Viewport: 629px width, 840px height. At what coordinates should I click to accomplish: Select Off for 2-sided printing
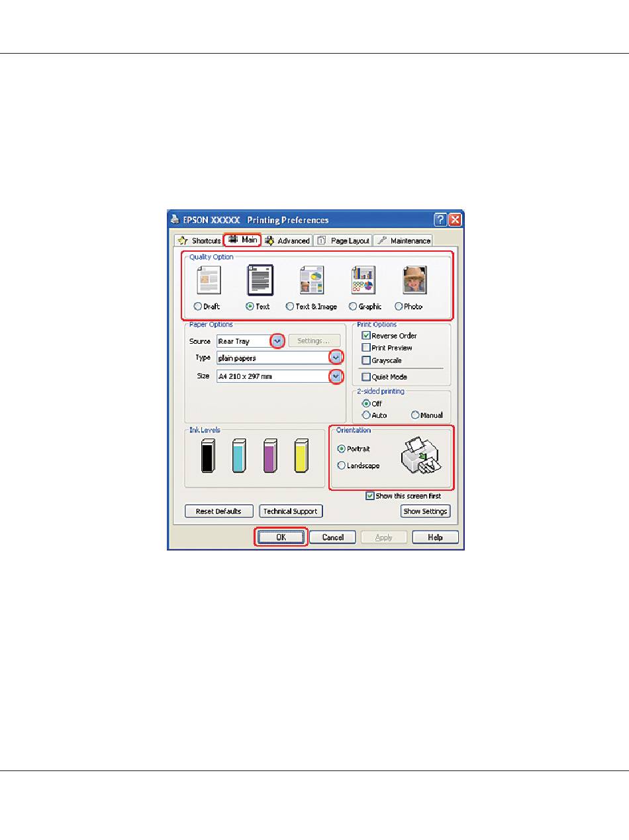(x=365, y=403)
